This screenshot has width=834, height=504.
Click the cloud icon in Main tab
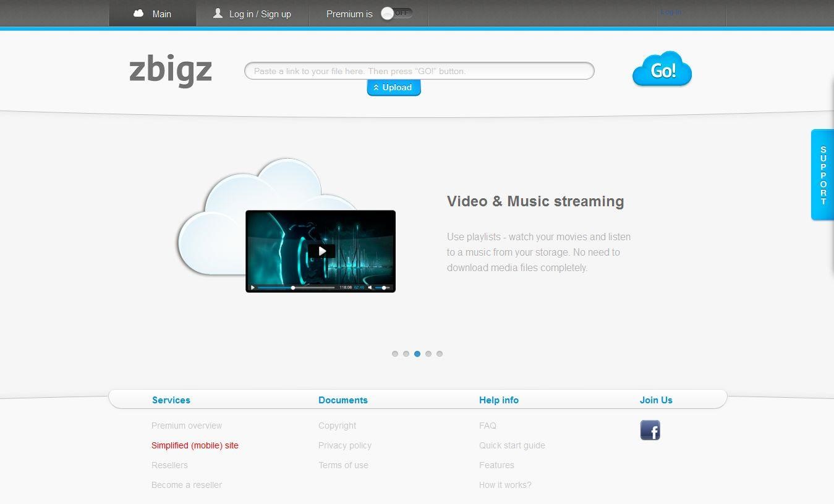point(138,13)
